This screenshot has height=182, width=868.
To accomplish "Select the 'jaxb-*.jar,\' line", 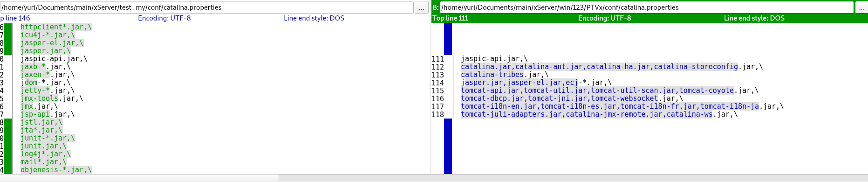I will point(46,67).
